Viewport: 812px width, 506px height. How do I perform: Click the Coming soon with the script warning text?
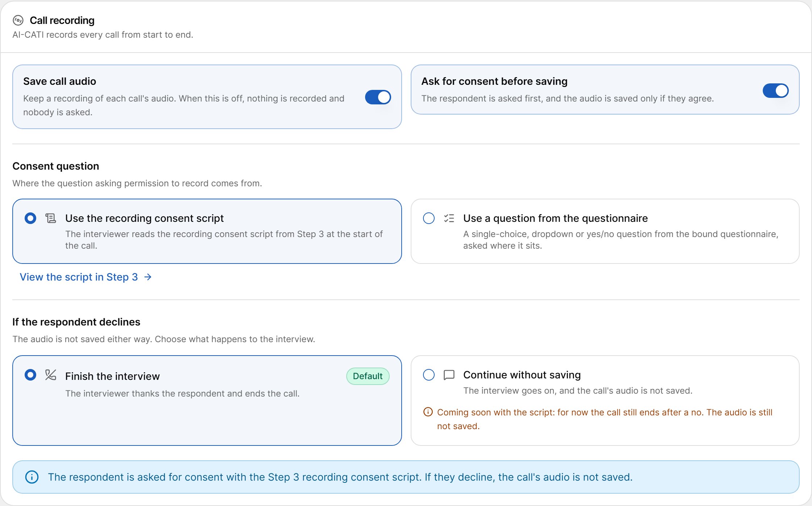click(x=604, y=419)
